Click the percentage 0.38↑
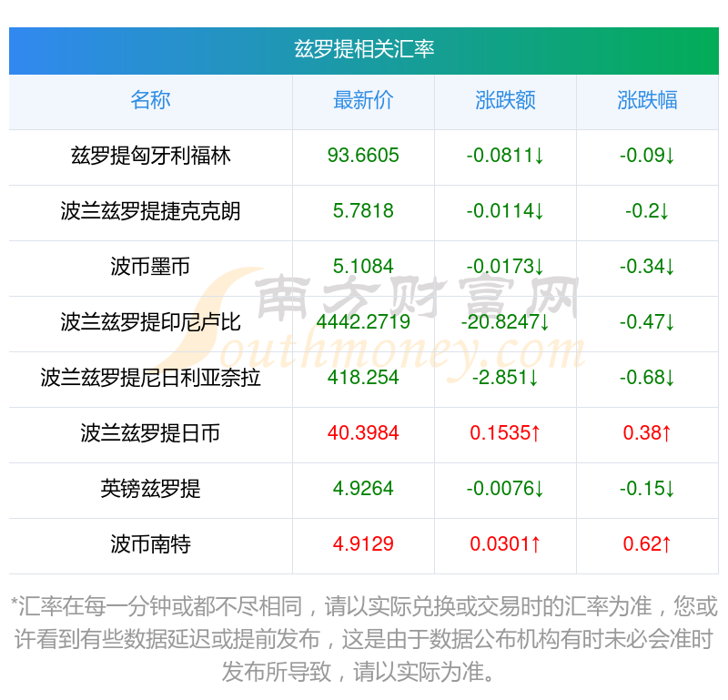 click(647, 433)
